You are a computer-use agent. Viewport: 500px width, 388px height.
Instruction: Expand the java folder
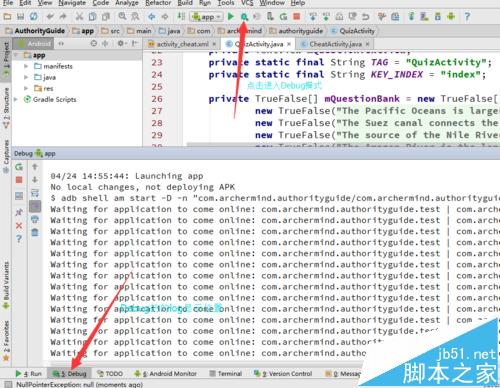click(x=26, y=77)
